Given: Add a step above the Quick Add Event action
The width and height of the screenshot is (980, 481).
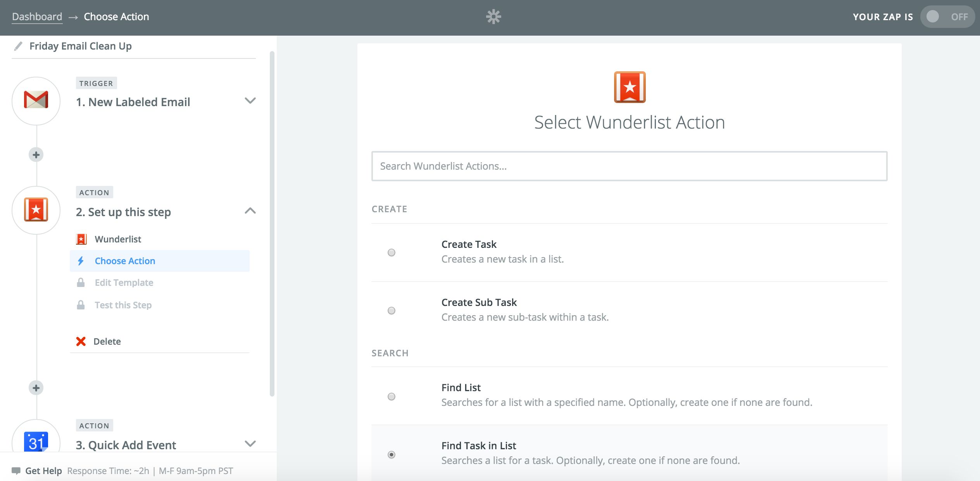Looking at the screenshot, I should point(36,388).
